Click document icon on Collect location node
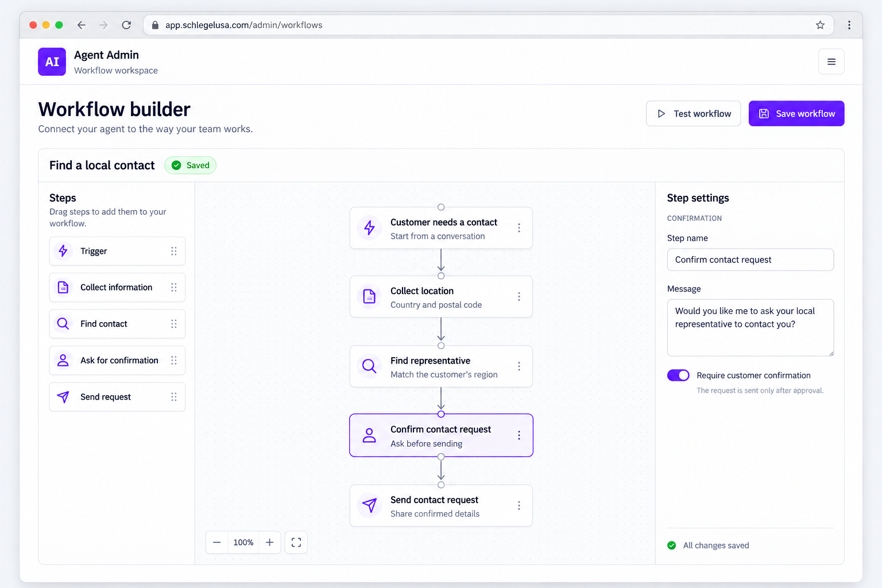Screen dimensions: 882x588 [369, 296]
